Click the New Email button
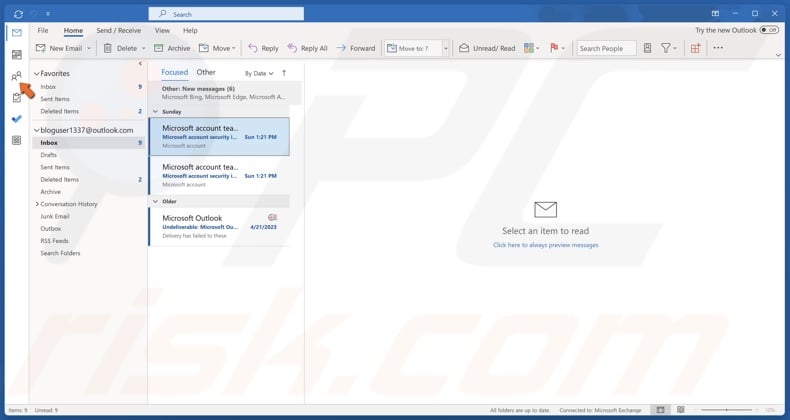790x420 pixels. 58,48
